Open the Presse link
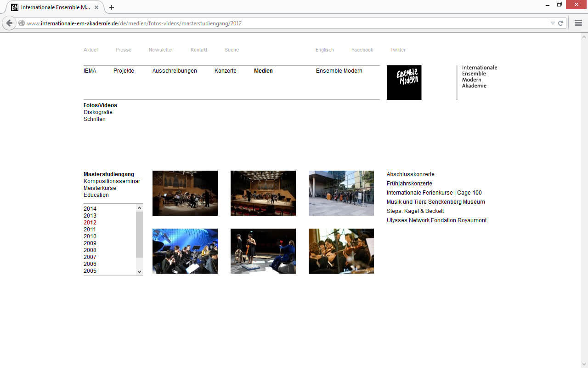The image size is (588, 368). pos(124,50)
